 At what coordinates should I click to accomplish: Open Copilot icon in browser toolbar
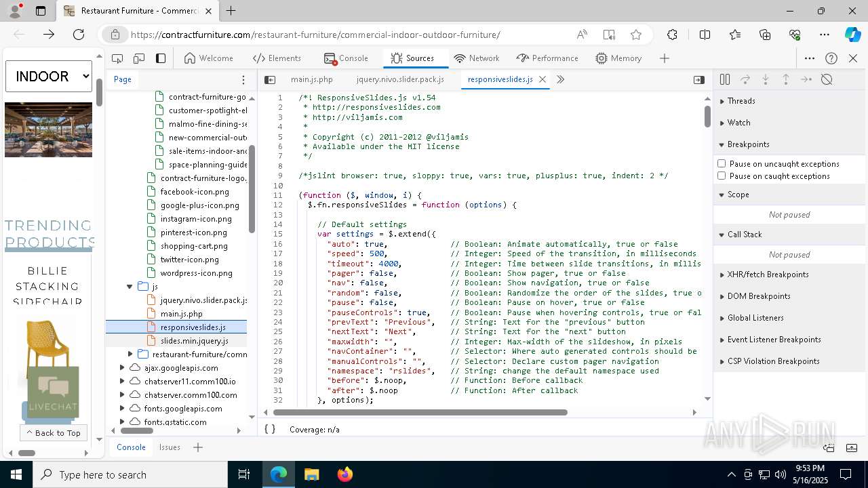coord(852,35)
